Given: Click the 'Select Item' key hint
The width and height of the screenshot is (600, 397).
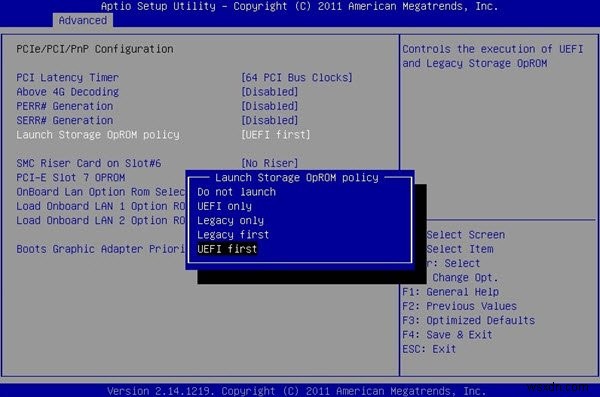Looking at the screenshot, I should point(460,249).
